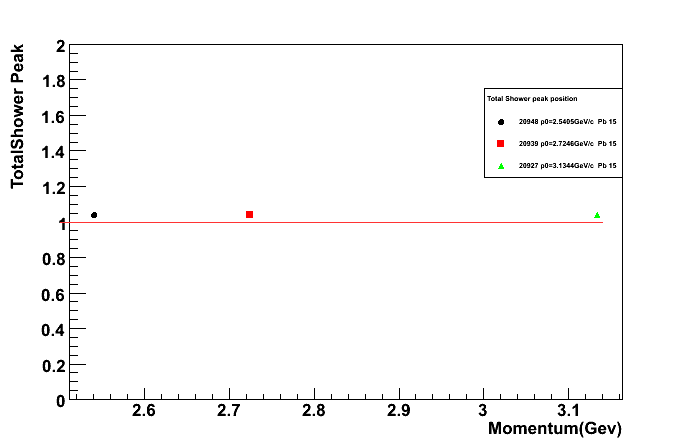692x444 pixels.
Task: Click the y-axis label 1.8
Action: click(x=54, y=82)
